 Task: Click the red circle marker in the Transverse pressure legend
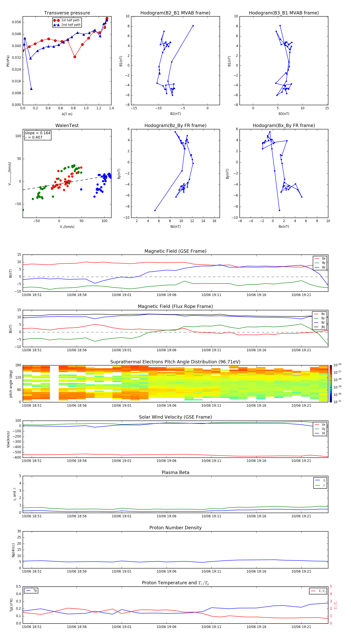[57, 20]
